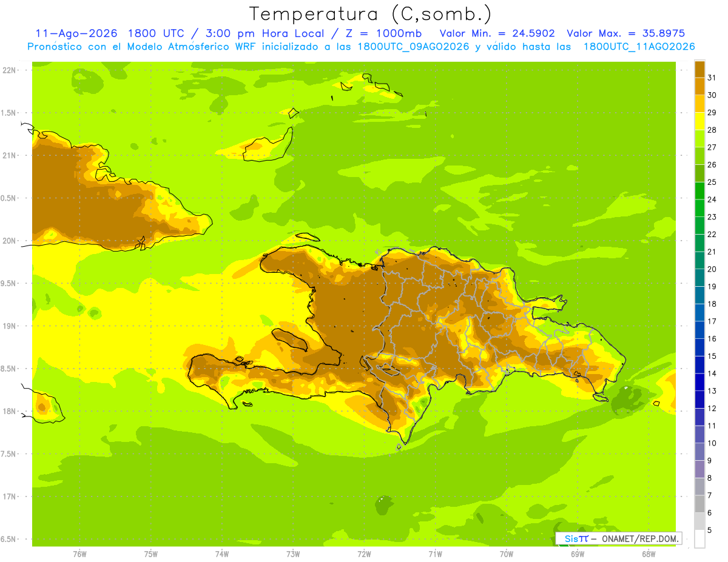This screenshot has height=562, width=728.
Task: Click the "76W" longitude label
Action: (79, 554)
